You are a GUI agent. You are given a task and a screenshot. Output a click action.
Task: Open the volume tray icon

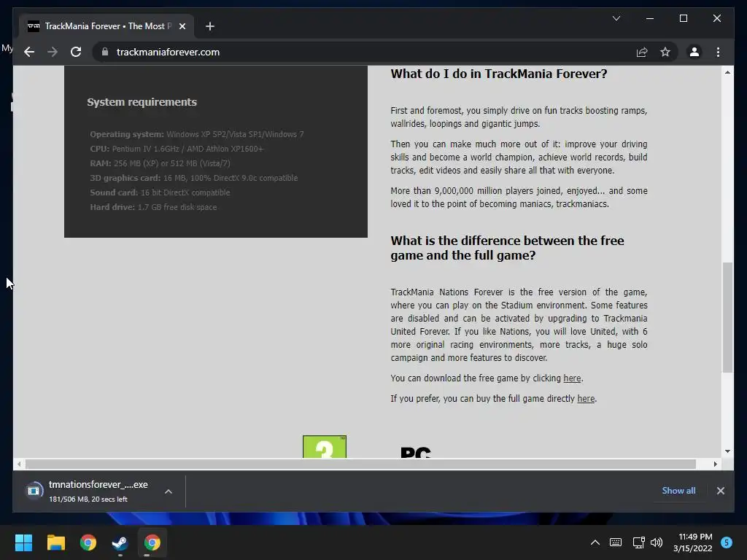[657, 542]
